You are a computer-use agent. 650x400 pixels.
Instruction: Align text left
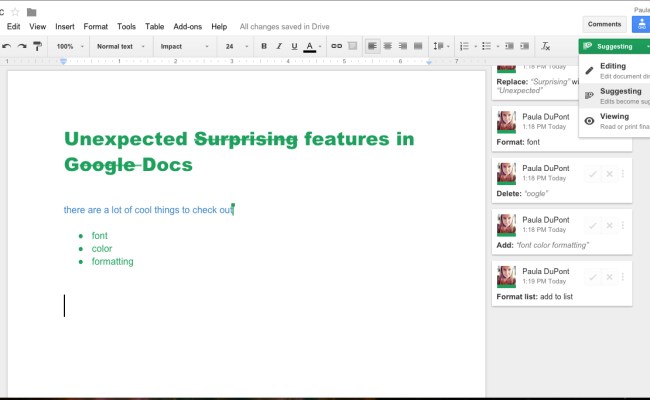[372, 46]
